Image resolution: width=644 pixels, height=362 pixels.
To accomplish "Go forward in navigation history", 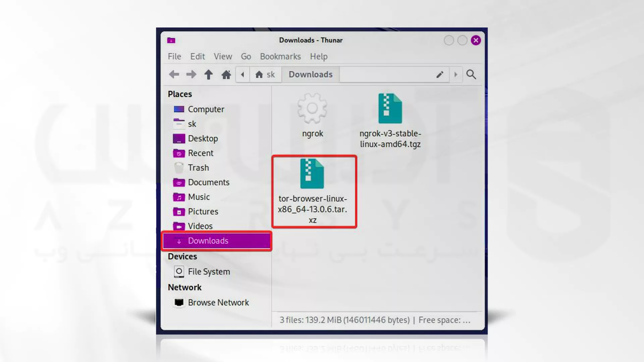I will click(x=191, y=74).
